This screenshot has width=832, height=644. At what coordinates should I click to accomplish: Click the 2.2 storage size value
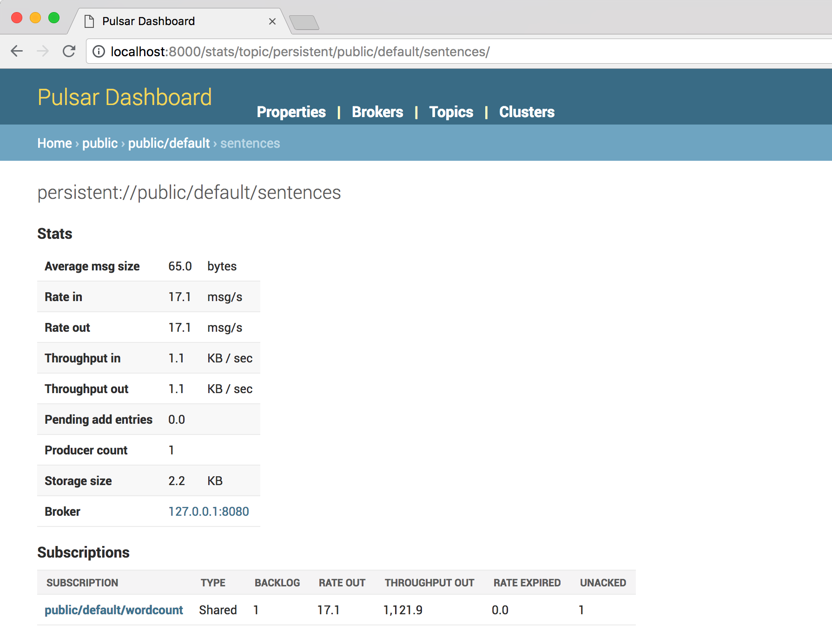(177, 481)
